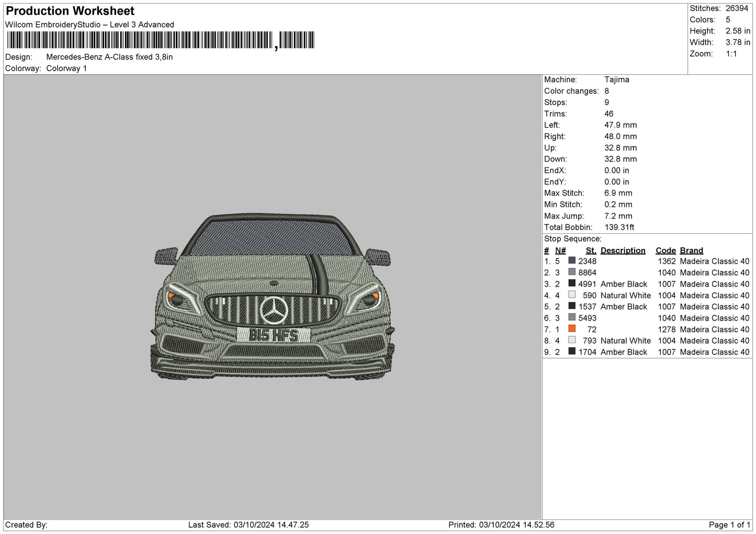Click the Stops value 9
The image size is (756, 534).
607,103
